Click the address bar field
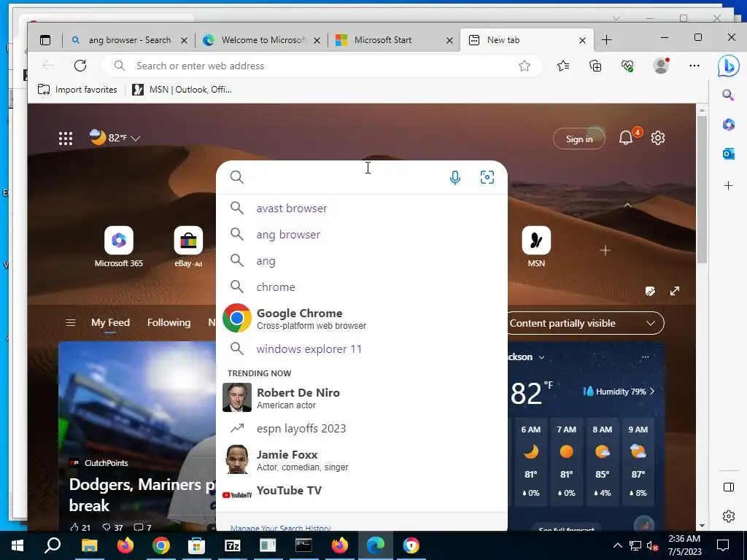This screenshot has height=560, width=747. point(322,66)
